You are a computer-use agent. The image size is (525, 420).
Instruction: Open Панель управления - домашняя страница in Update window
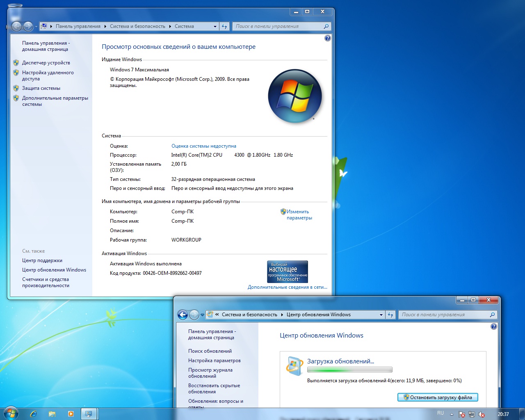212,334
